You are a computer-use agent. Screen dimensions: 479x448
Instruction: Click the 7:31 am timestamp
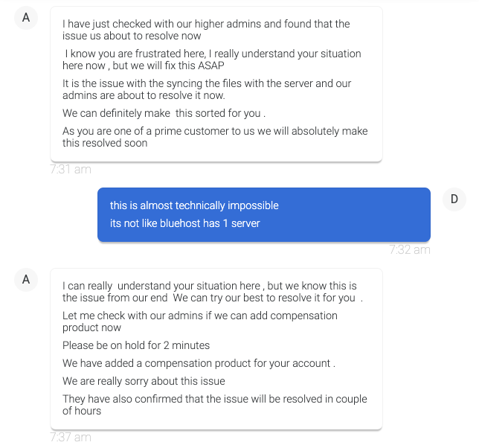(71, 170)
